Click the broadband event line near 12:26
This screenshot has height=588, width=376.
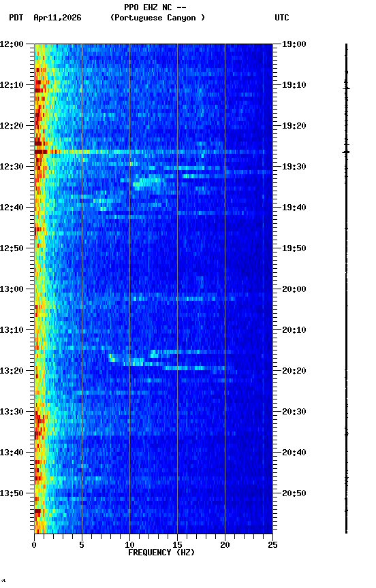153,152
